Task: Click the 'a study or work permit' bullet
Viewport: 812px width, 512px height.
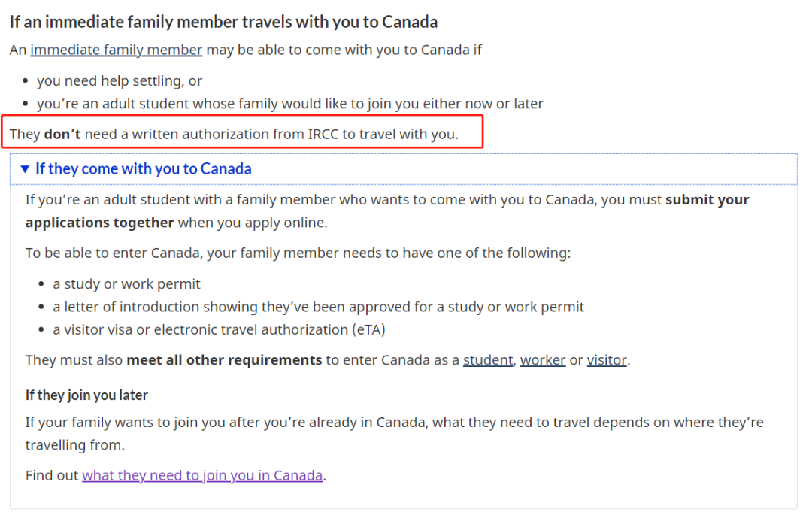Action: point(126,284)
